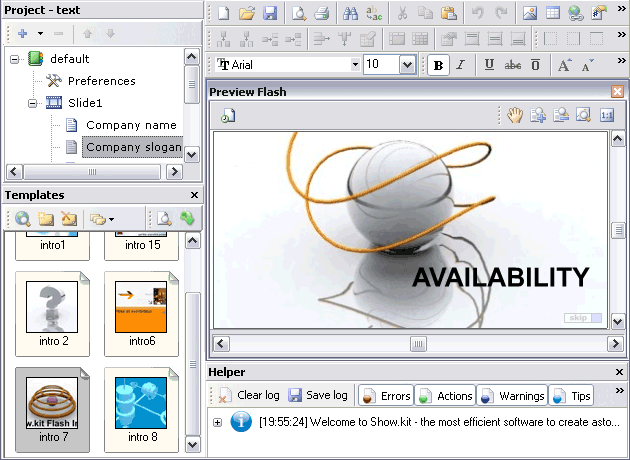Select the intro 8 template thumbnail
This screenshot has width=630, height=460.
[x=141, y=410]
